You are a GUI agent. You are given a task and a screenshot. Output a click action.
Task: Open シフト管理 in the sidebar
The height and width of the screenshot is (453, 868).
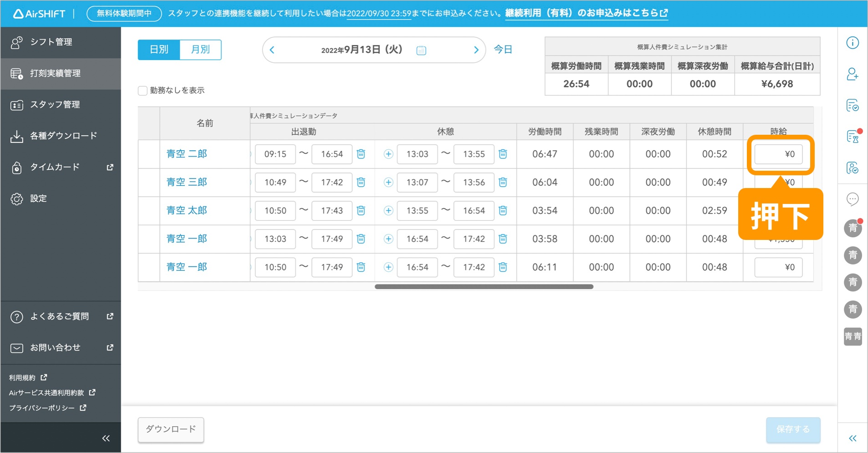[51, 42]
